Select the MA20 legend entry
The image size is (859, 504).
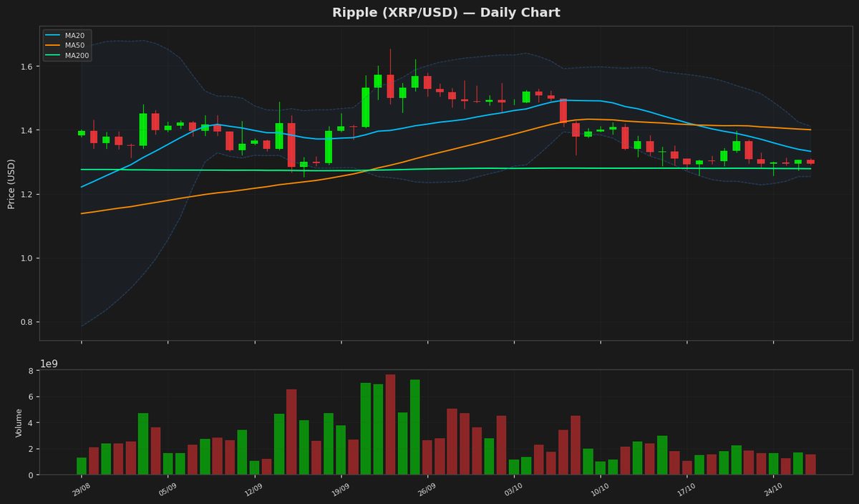coord(64,35)
